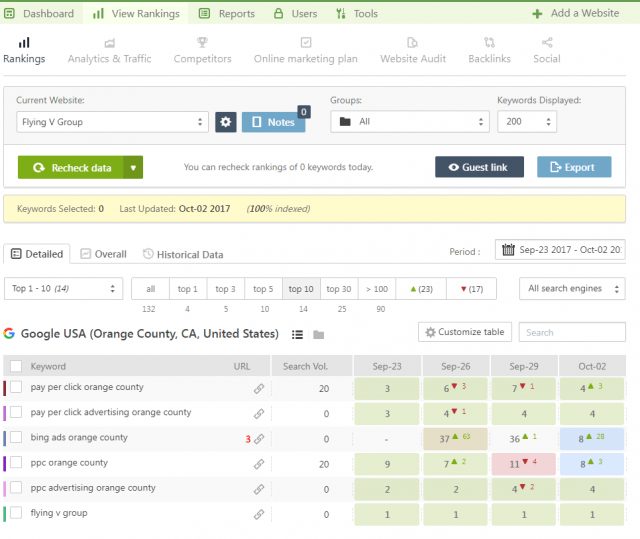Open Competitors trophy icon
The height and width of the screenshot is (539, 640).
click(202, 42)
